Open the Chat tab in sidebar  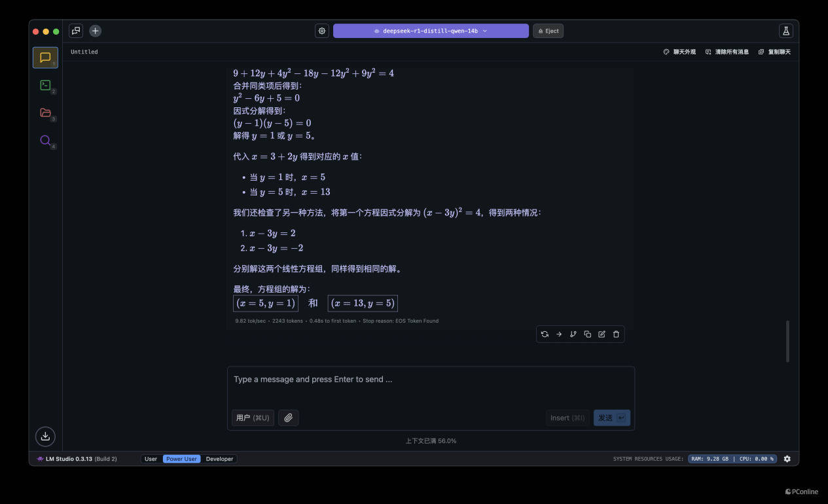coord(45,58)
